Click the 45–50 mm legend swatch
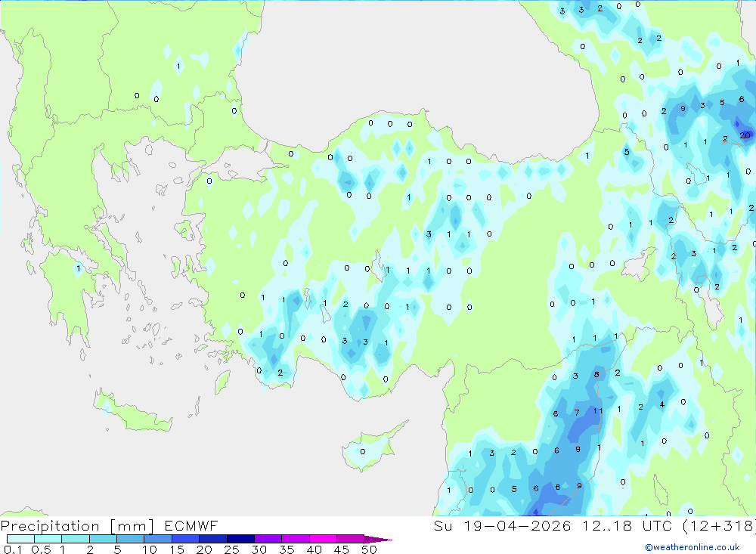Viewport: 756px width, 554px height. pos(351,539)
